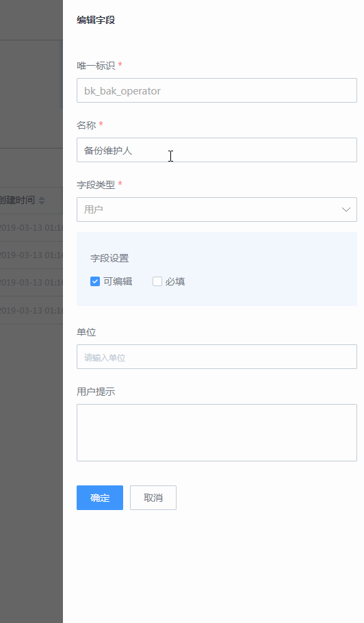
Task: Click the 单位 field label
Action: coord(86,332)
